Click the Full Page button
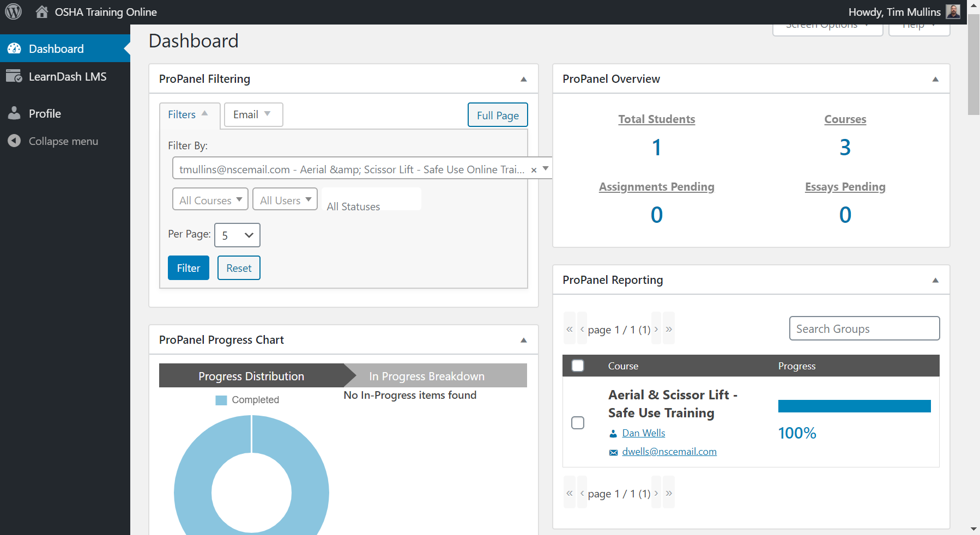980x535 pixels. 498,115
